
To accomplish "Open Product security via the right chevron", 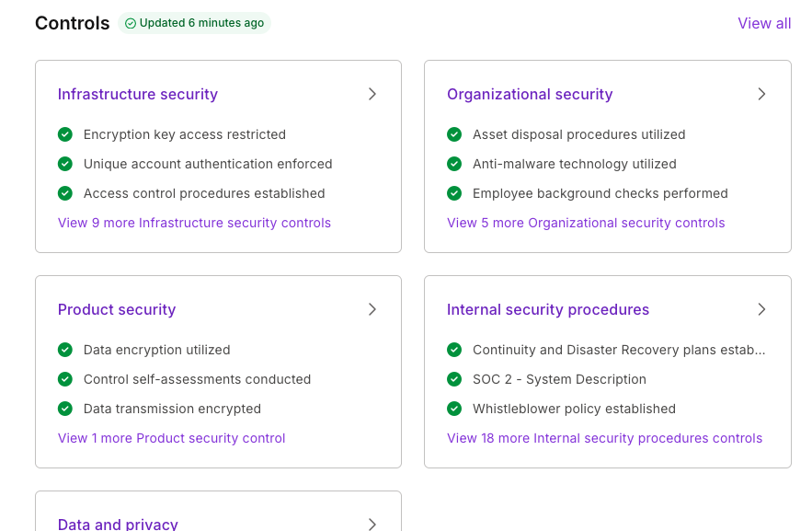I will [372, 309].
